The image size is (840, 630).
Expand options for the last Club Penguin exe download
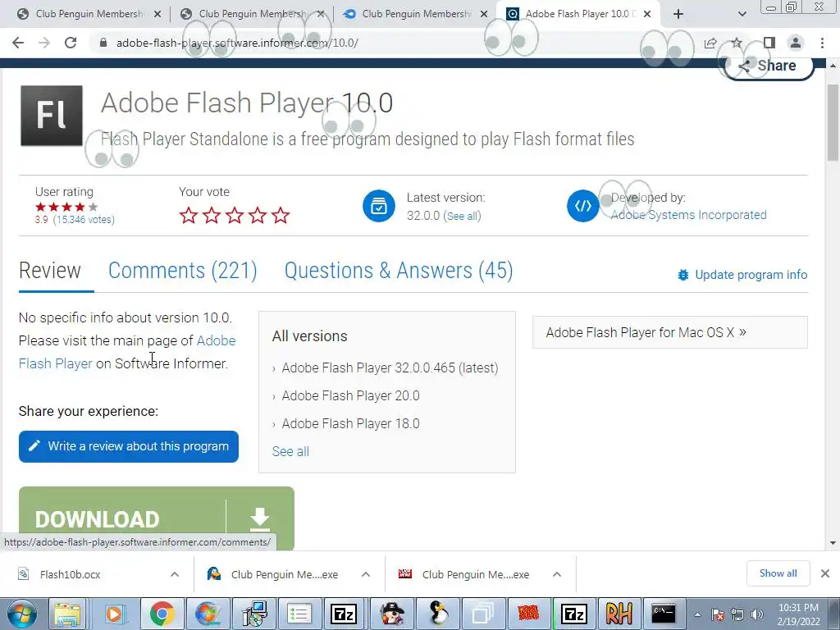pyautogui.click(x=557, y=574)
